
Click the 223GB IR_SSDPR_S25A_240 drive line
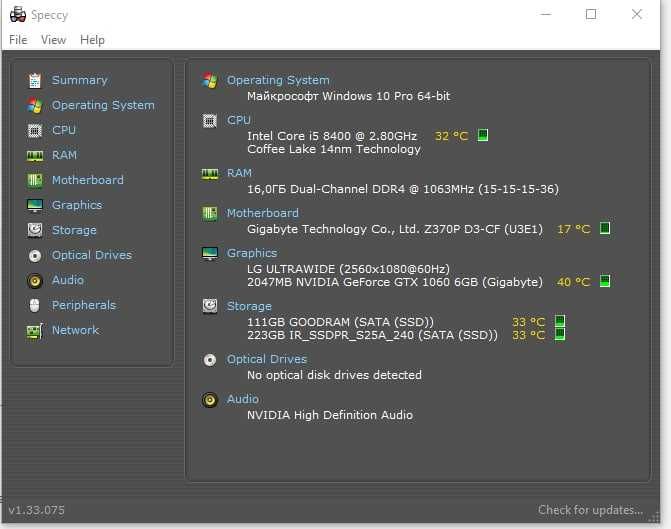372,335
